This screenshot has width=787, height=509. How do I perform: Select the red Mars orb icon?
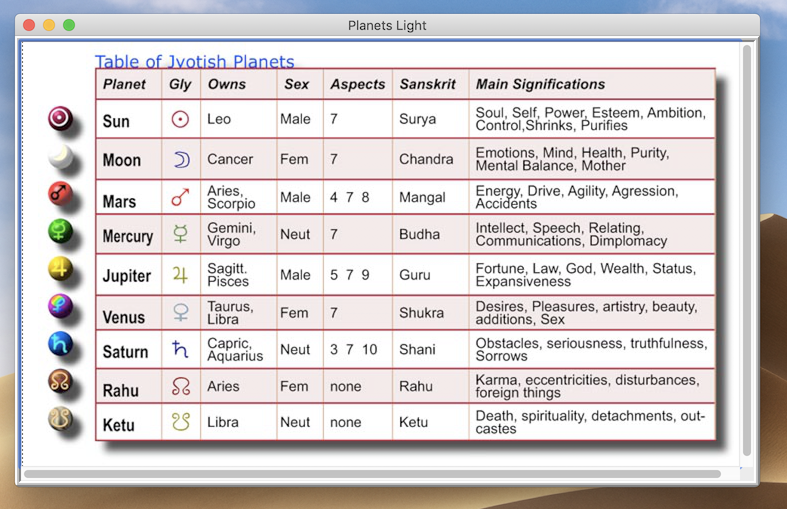tap(60, 194)
